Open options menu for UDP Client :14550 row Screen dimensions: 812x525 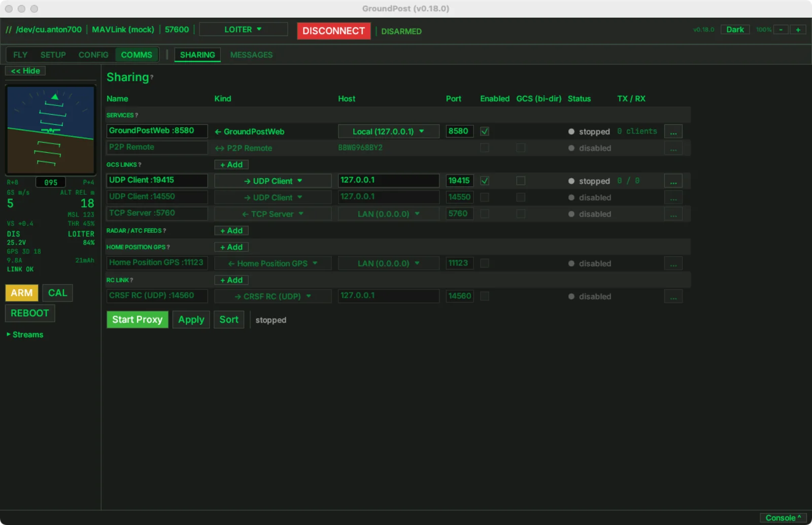[x=673, y=197]
